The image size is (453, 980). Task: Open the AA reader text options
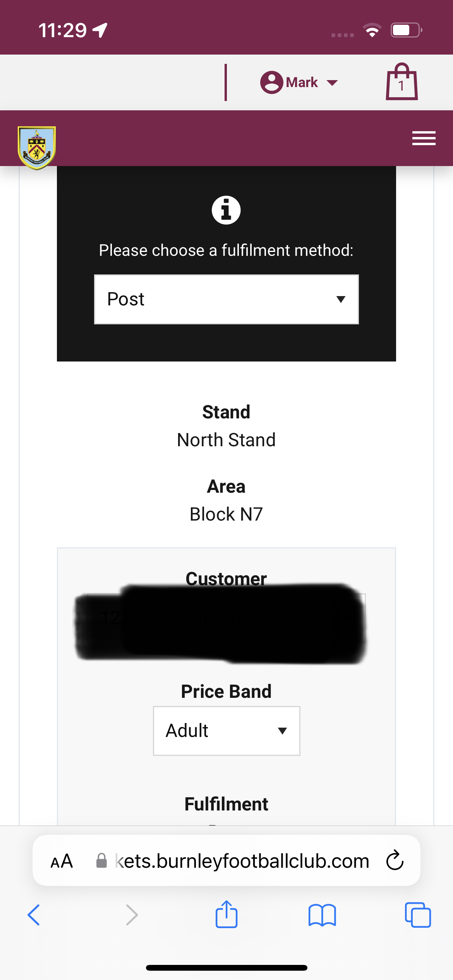(62, 861)
